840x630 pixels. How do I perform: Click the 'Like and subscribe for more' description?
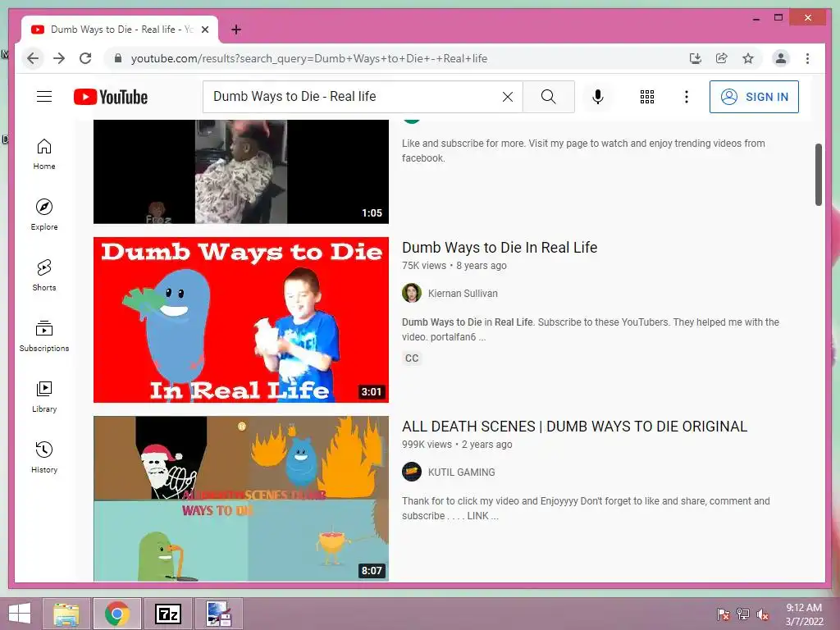[583, 151]
